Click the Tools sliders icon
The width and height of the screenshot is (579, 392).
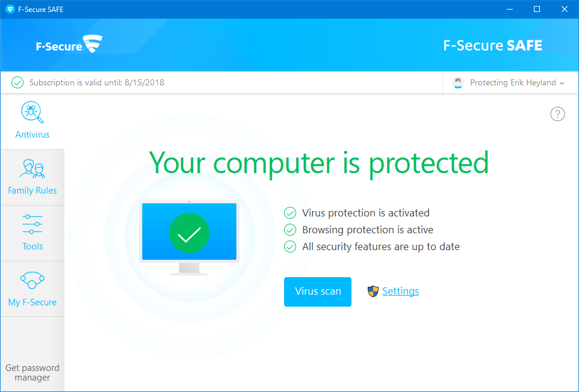33,224
